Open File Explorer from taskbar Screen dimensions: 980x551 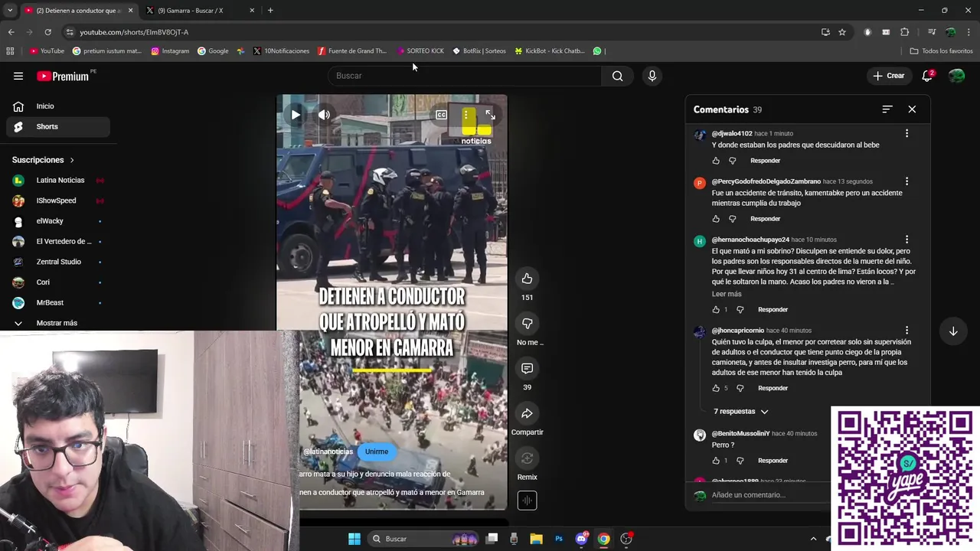[x=536, y=539]
